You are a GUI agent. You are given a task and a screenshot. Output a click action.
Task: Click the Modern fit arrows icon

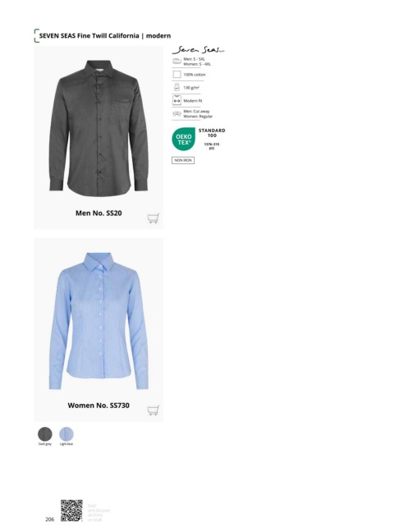click(x=176, y=100)
